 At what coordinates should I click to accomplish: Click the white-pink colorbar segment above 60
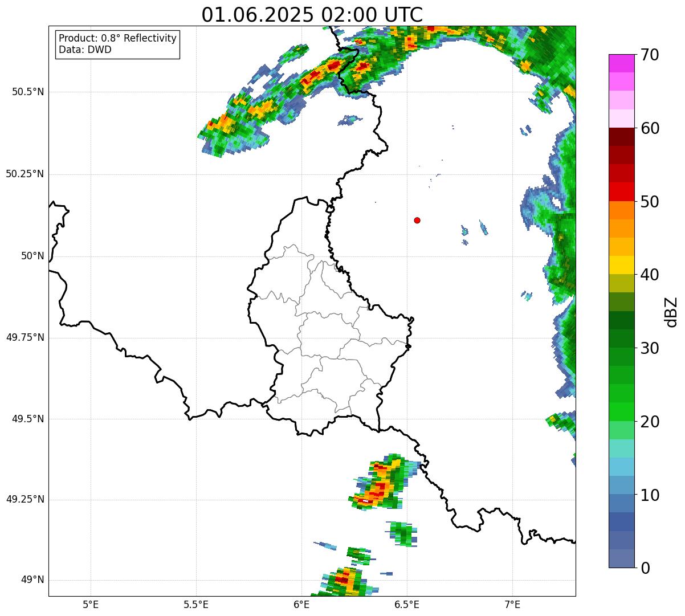click(621, 119)
